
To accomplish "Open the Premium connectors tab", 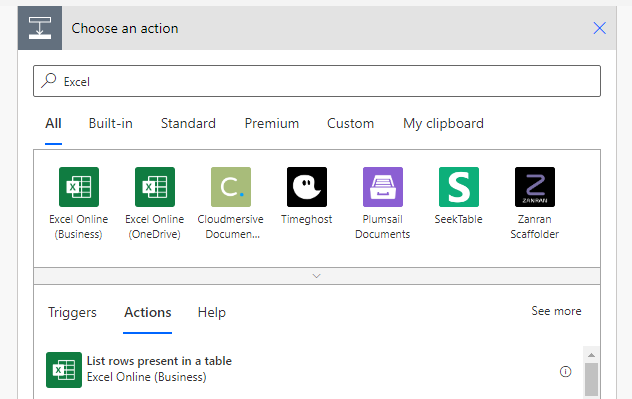I will (272, 123).
